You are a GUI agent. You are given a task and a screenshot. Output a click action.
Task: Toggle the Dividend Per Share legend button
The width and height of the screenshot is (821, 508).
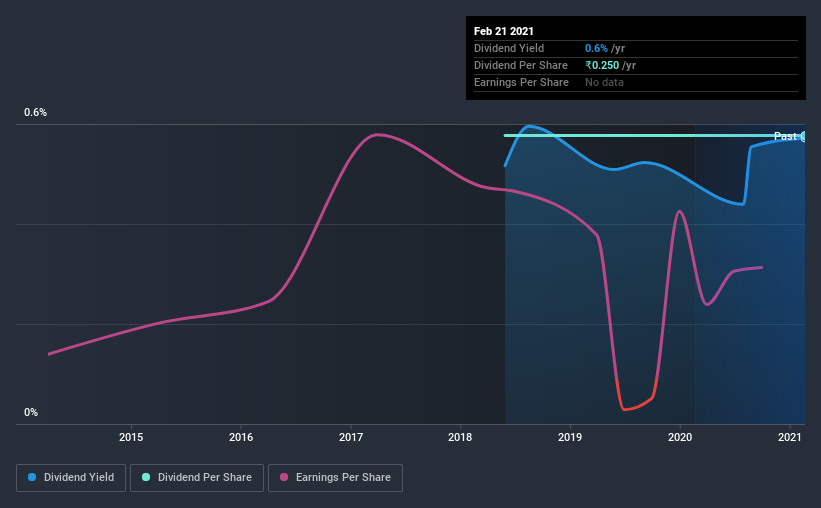click(197, 478)
